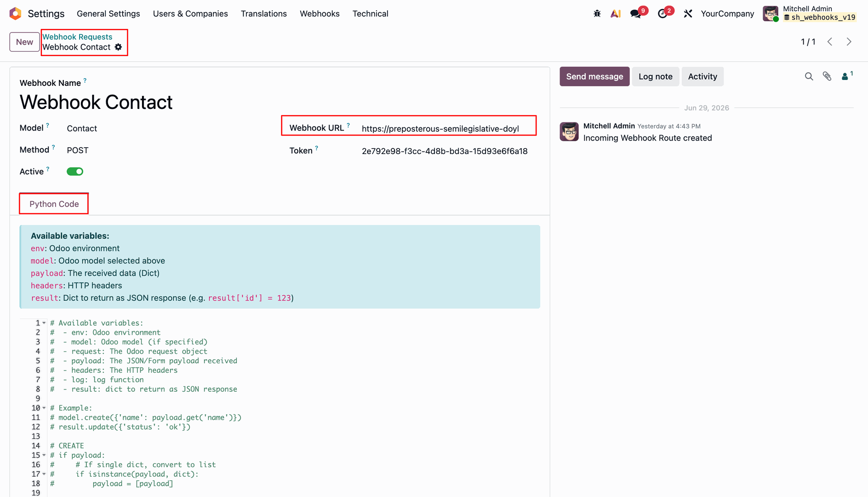Open the Odoo home app logo
The image size is (868, 497).
click(x=15, y=14)
